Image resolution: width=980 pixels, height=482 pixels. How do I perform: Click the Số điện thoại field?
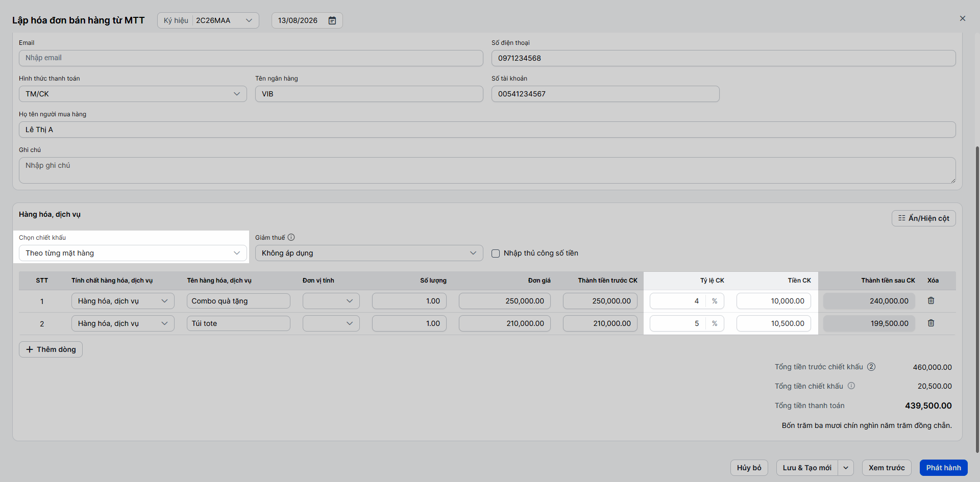[x=724, y=58]
